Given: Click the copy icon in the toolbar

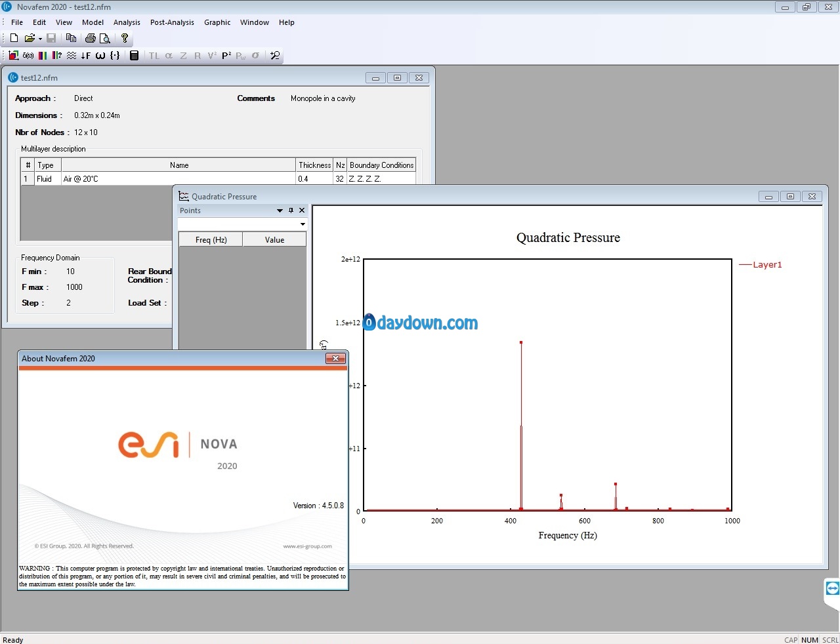Looking at the screenshot, I should pyautogui.click(x=71, y=38).
